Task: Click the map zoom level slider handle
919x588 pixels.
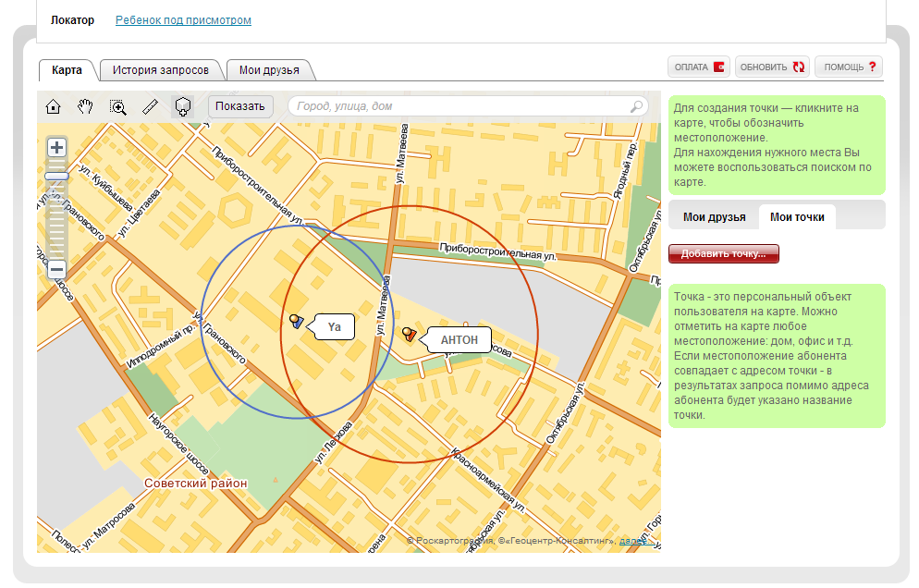Action: (56, 176)
